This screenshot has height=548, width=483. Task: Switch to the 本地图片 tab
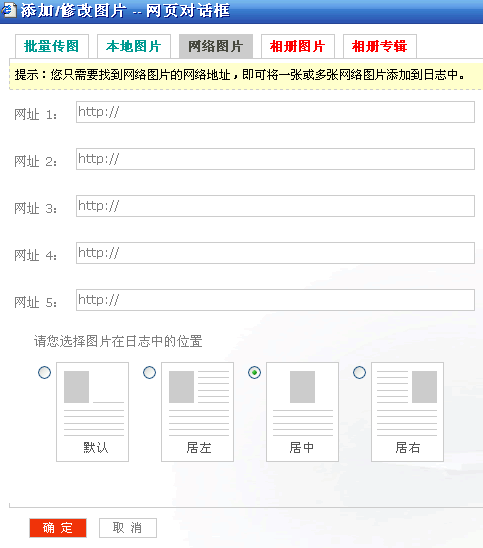[x=134, y=46]
